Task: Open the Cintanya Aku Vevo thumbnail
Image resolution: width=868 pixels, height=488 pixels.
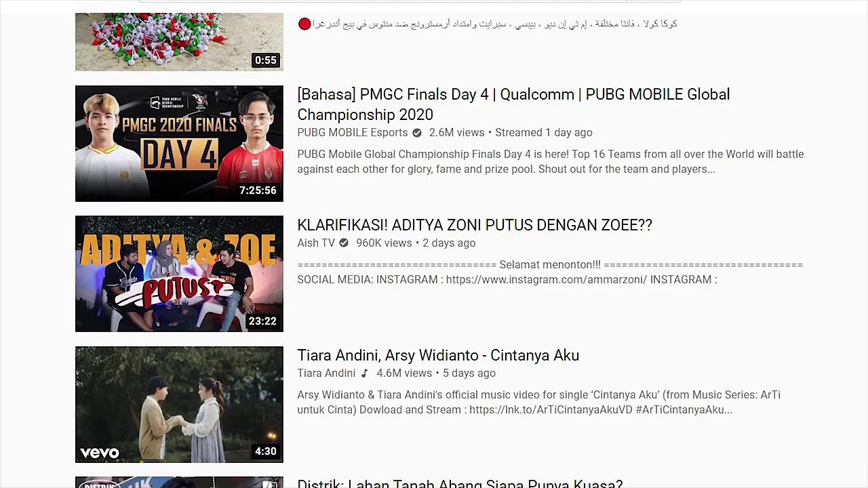Action: point(179,405)
